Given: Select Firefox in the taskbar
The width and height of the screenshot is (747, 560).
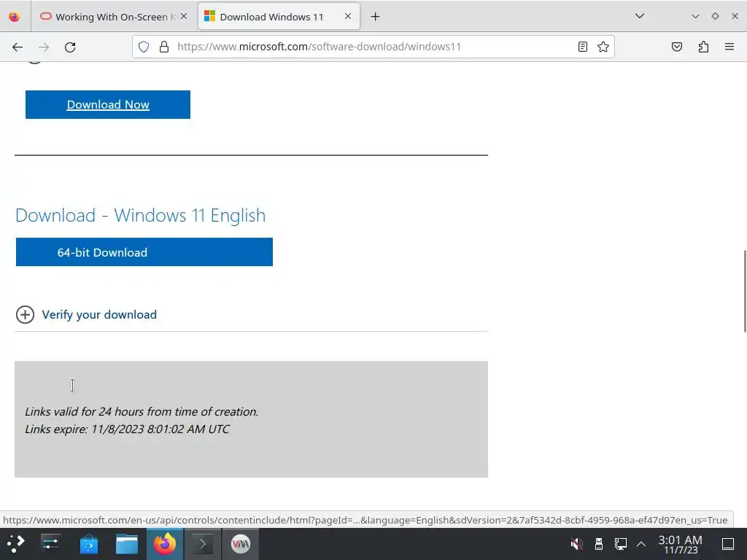Looking at the screenshot, I should pos(165,544).
